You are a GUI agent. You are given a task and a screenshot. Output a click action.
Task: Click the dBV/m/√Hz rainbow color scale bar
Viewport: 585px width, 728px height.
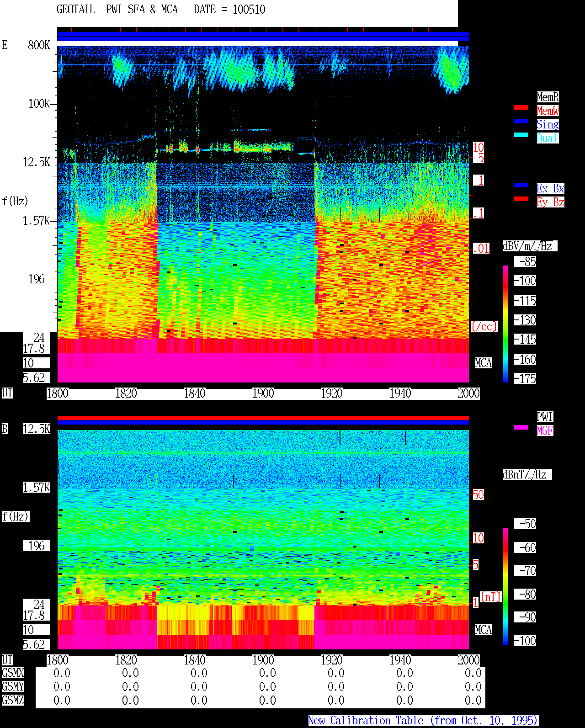point(505,324)
